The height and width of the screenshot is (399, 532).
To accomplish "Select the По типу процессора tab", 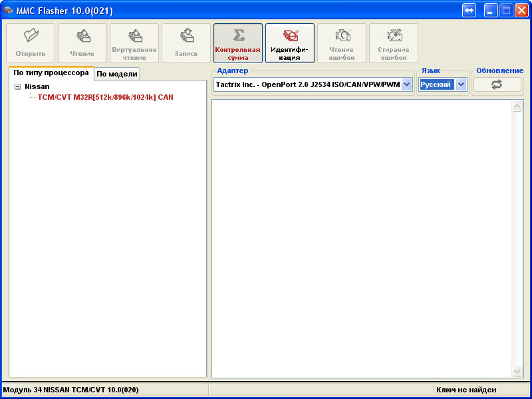I will 51,72.
